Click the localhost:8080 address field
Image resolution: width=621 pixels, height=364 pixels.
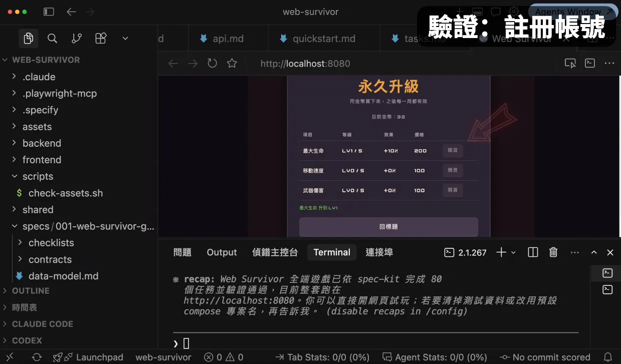pos(305,64)
